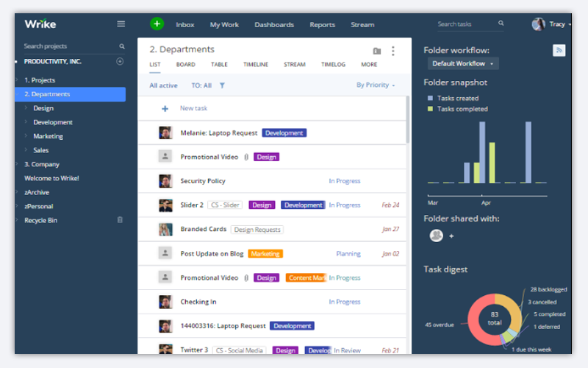Expand the Sales subfolder
Image resolution: width=588 pixels, height=368 pixels.
coord(26,150)
